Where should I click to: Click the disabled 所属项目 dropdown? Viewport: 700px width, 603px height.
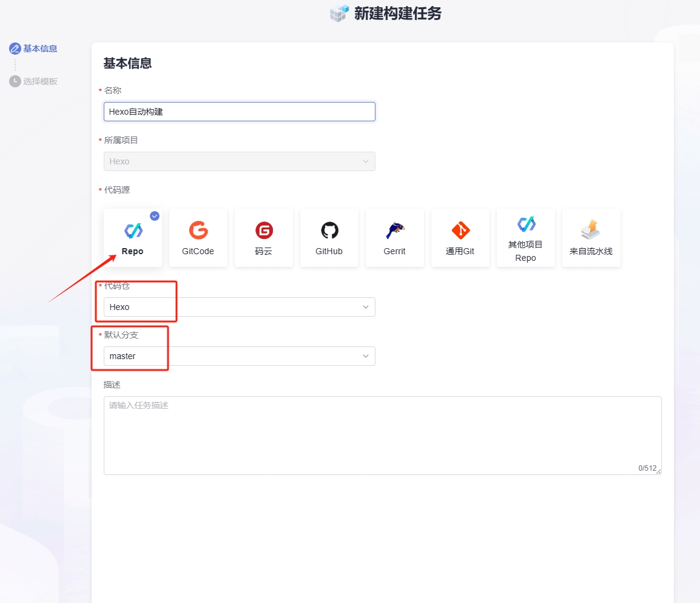[239, 161]
